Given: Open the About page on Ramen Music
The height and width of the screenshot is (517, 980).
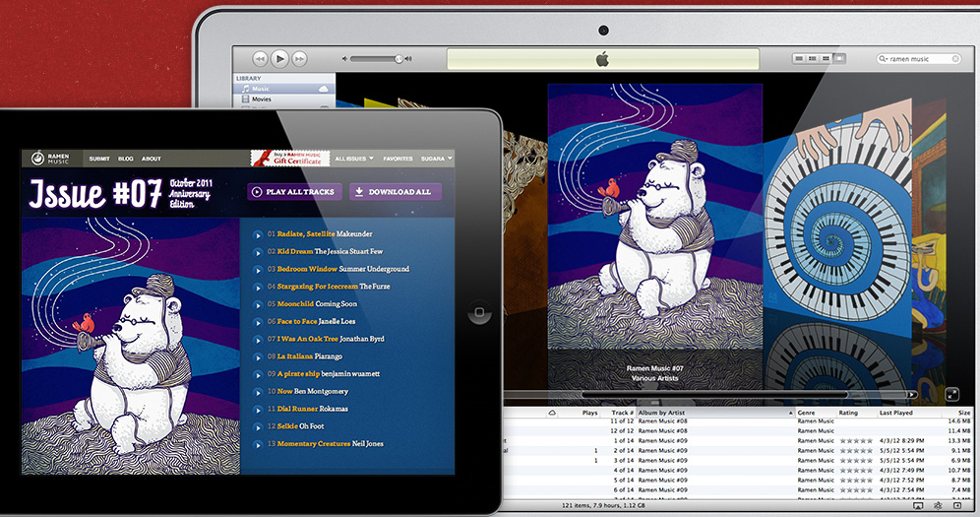Looking at the screenshot, I should point(151,159).
